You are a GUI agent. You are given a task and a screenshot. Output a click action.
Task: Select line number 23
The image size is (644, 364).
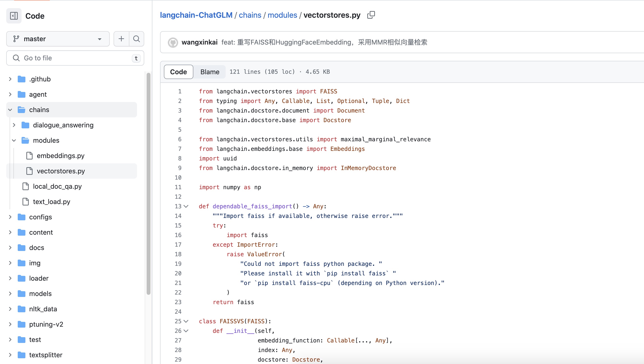point(178,302)
